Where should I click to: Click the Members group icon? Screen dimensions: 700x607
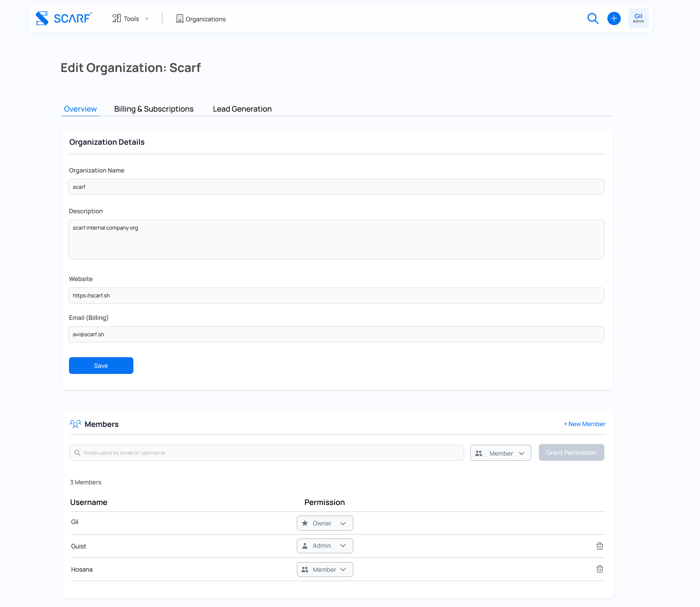click(75, 424)
